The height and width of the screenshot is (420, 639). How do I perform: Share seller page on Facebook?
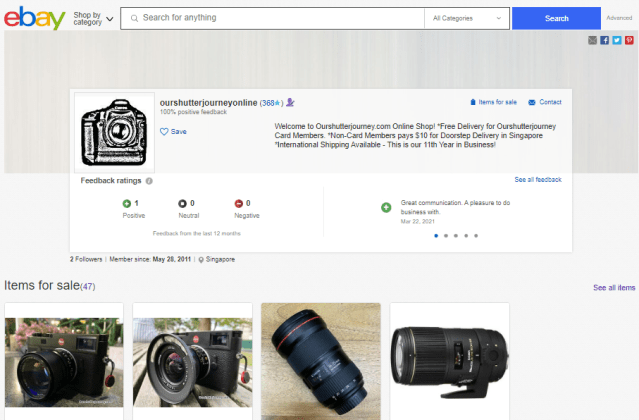point(604,40)
